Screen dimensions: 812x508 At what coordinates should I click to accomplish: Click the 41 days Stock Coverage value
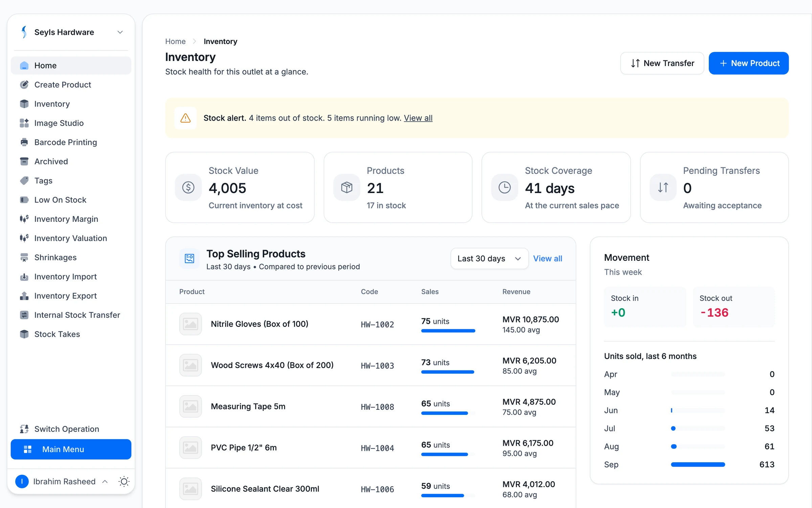[x=549, y=188]
